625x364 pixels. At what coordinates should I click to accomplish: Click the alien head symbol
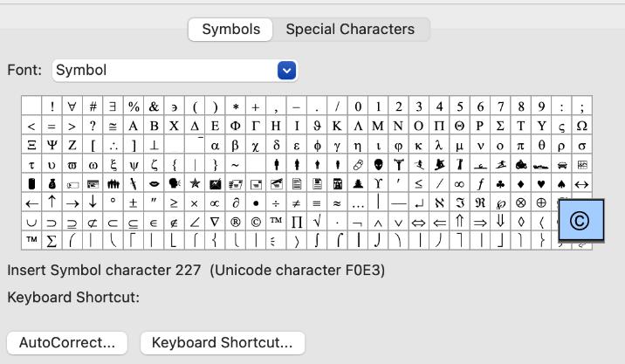click(x=378, y=164)
